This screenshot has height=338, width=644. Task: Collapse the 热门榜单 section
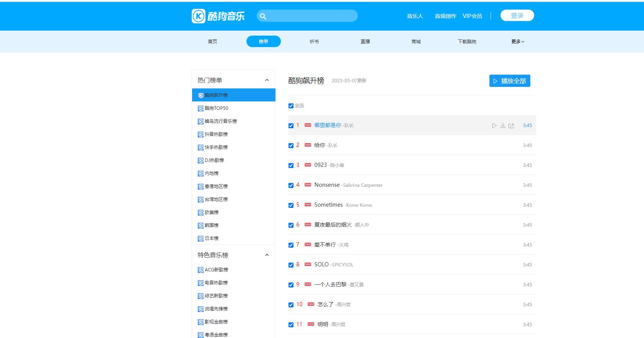267,80
